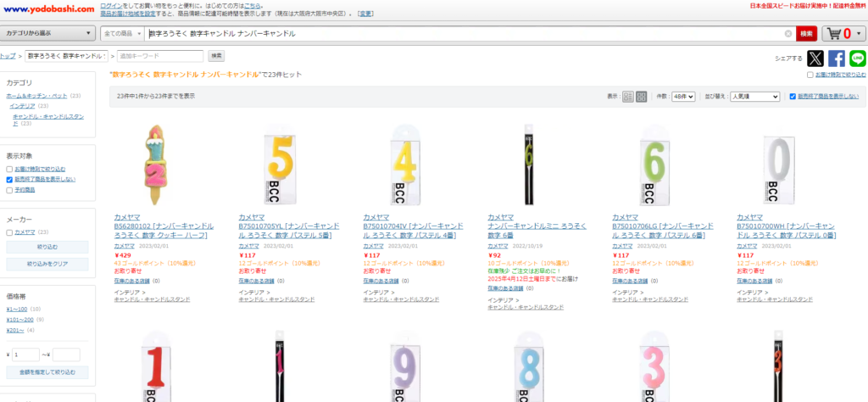This screenshot has width=868, height=402.
Task: Click カメヤマ maker link under ¥429 product
Action: 124,246
